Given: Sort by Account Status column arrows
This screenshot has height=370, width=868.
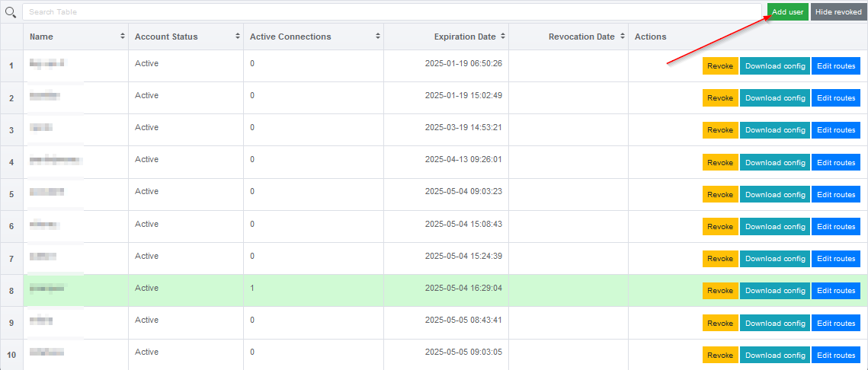Looking at the screenshot, I should (238, 37).
